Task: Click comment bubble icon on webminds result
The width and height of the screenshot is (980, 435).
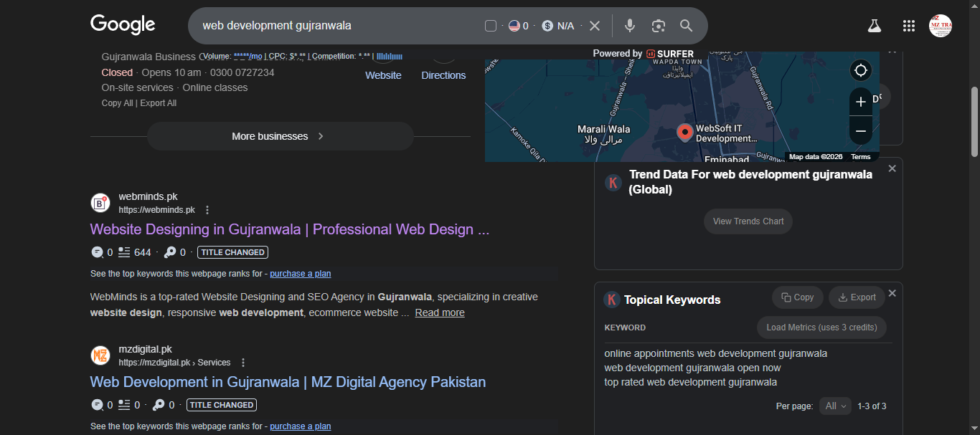Action: 97,252
